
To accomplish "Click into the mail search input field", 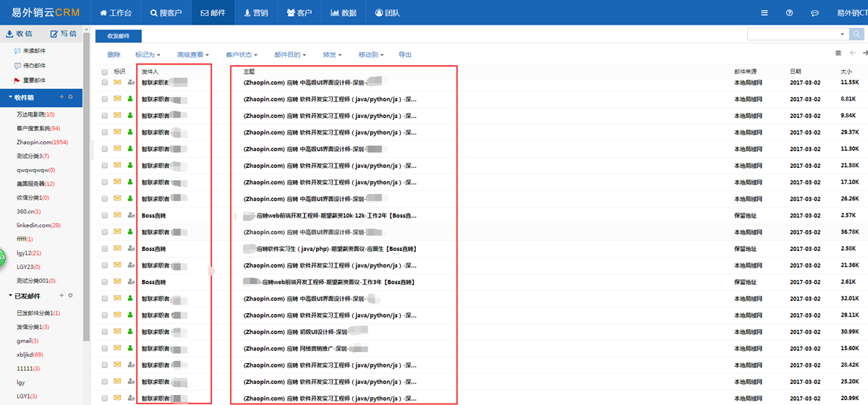I will click(x=792, y=34).
